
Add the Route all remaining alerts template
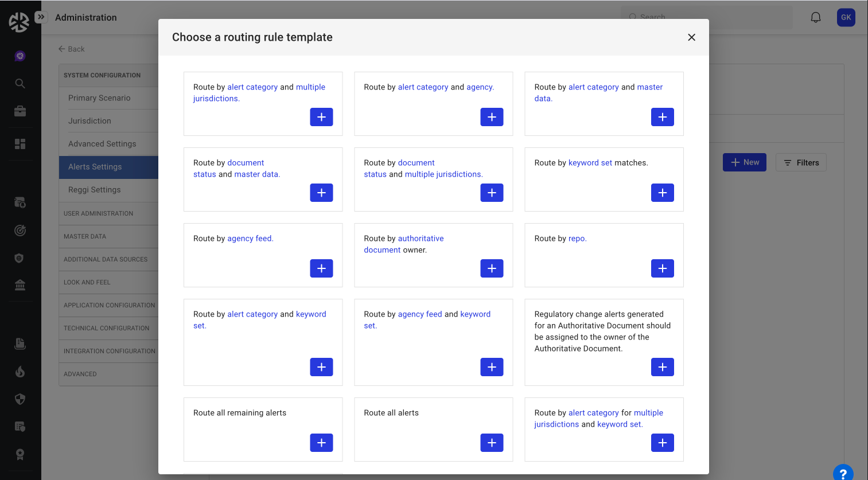[321, 443]
